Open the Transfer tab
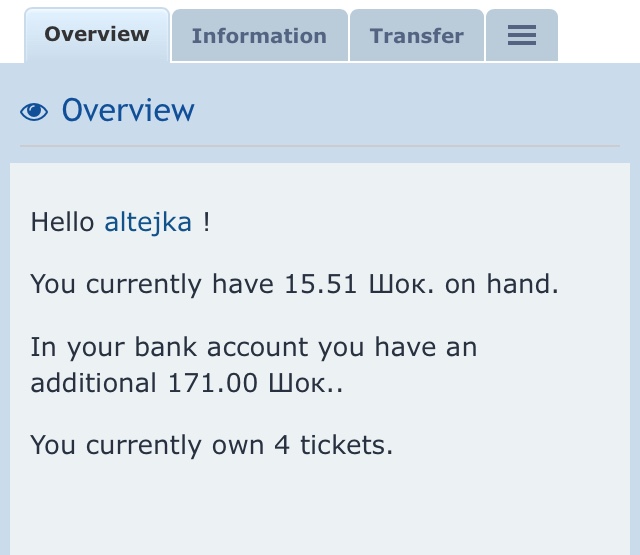Viewport: 640px width, 555px height. 416,36
